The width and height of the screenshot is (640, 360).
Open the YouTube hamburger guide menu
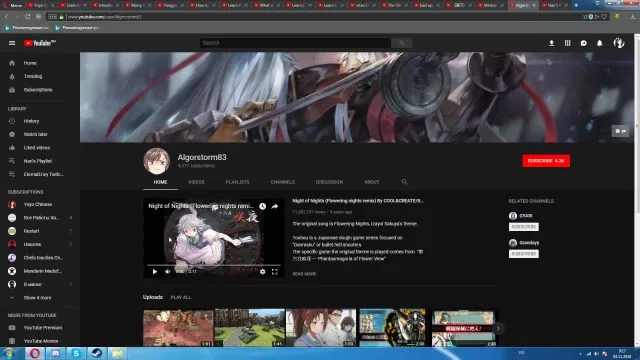tap(12, 43)
